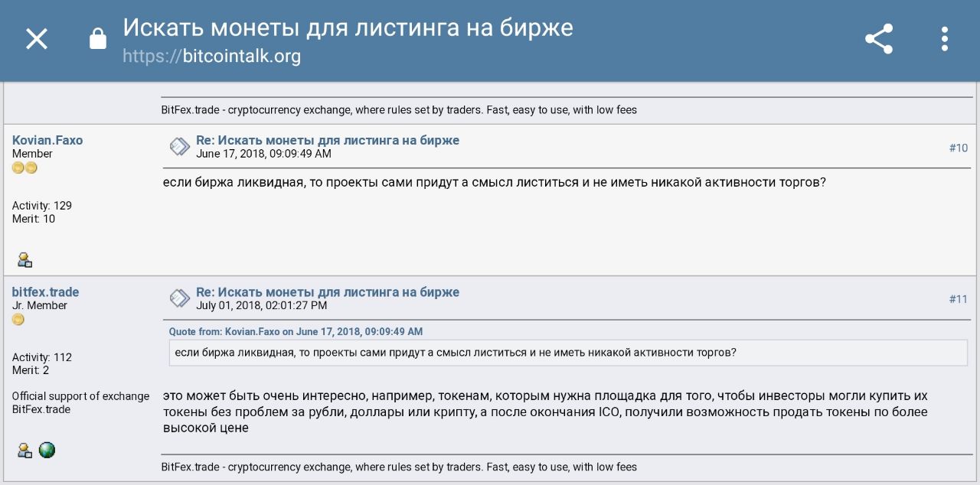Open post #11 title link
The height and width of the screenshot is (485, 980).
click(328, 292)
